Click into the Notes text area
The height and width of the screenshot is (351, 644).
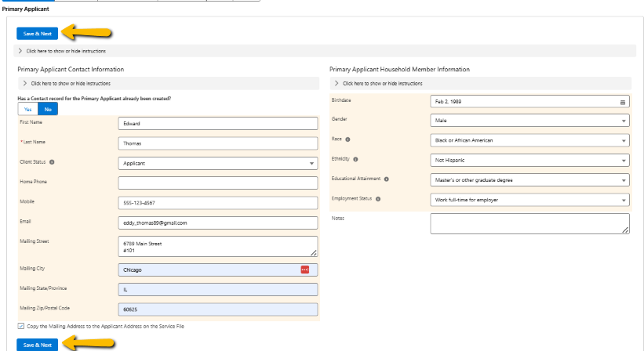529,223
